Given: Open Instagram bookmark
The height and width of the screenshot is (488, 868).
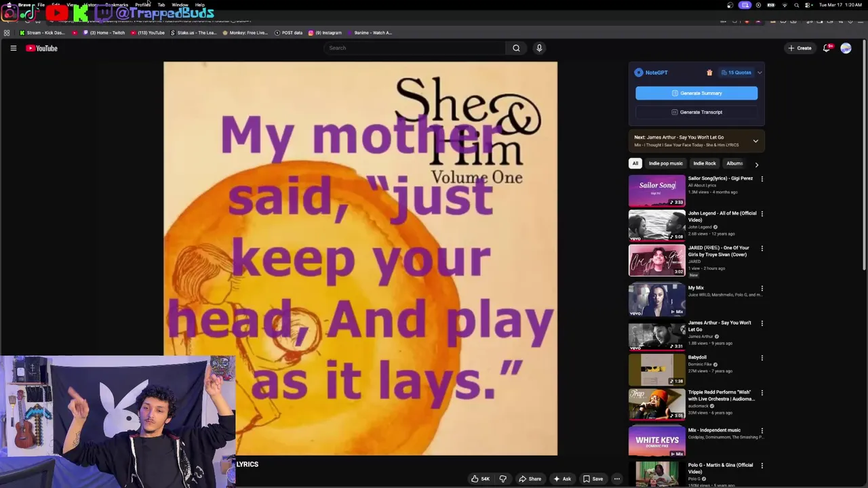Looking at the screenshot, I should point(325,33).
